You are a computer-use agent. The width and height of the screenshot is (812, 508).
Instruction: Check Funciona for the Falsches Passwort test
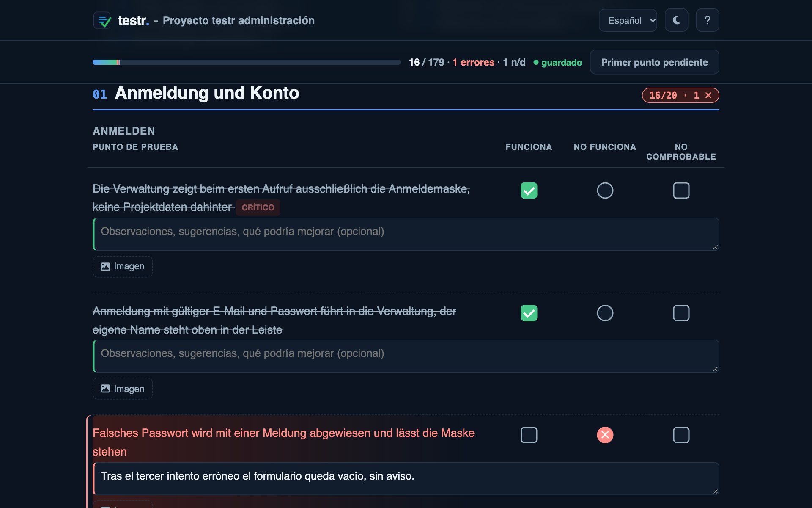point(529,435)
